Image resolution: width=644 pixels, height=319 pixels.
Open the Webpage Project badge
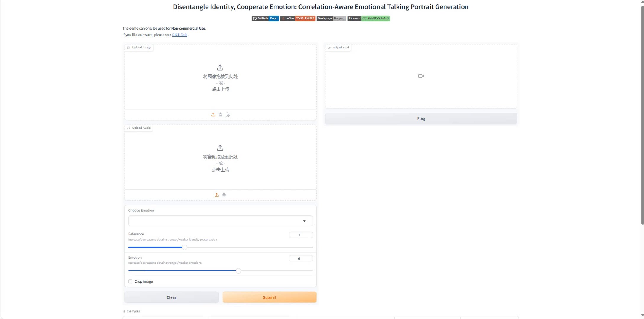(x=331, y=19)
